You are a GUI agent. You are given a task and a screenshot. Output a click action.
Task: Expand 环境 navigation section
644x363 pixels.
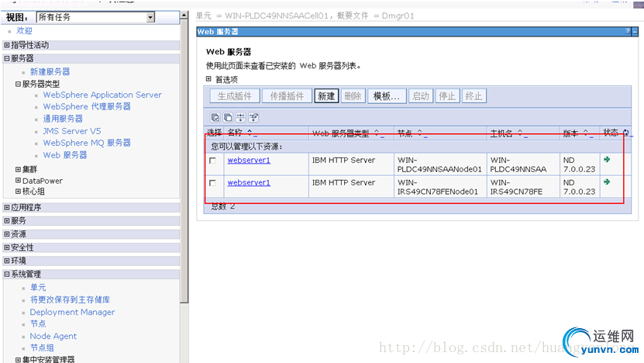click(x=6, y=261)
